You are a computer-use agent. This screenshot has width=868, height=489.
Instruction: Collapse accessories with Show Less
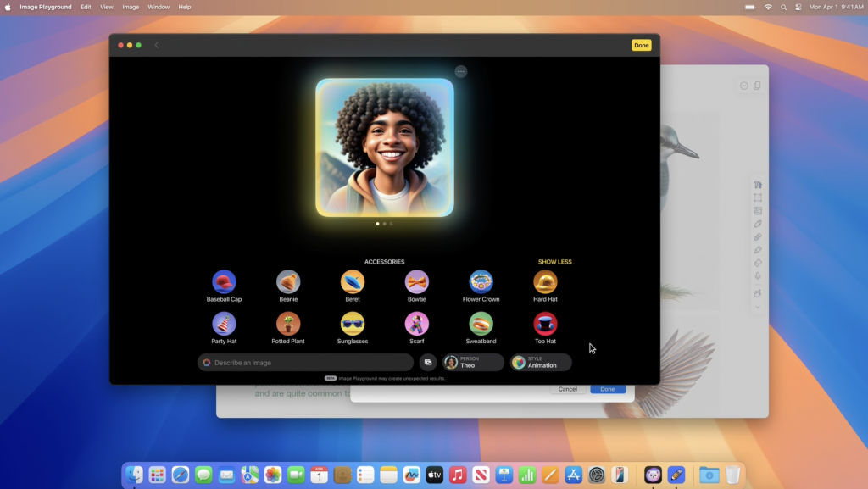click(554, 262)
